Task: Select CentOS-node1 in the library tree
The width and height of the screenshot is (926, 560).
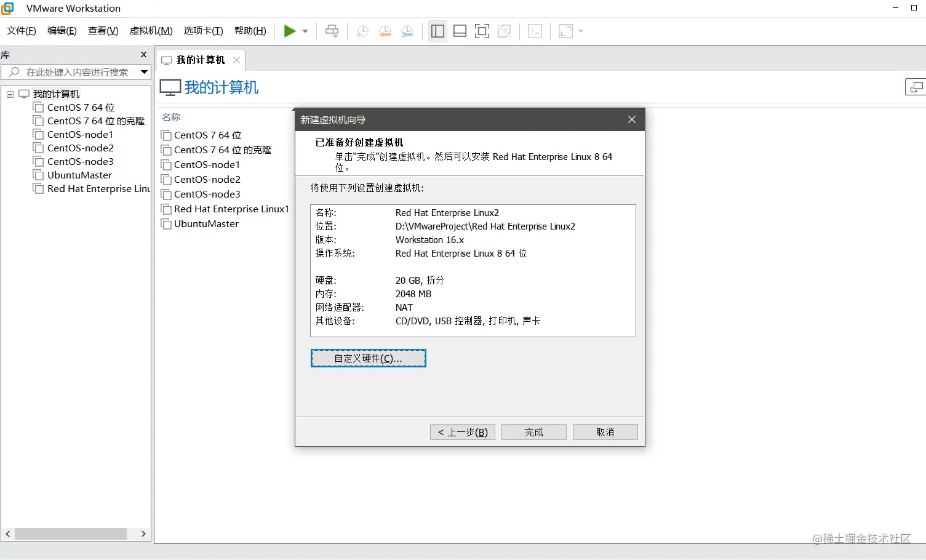Action: click(81, 134)
